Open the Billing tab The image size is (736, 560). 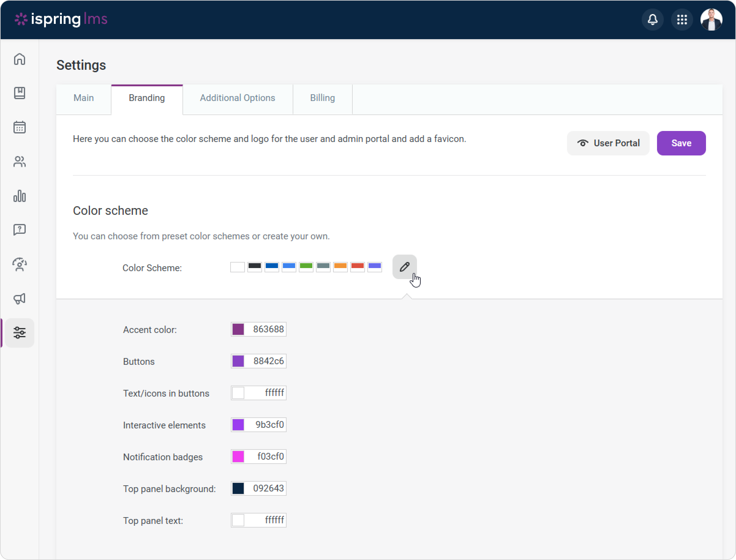pyautogui.click(x=322, y=98)
